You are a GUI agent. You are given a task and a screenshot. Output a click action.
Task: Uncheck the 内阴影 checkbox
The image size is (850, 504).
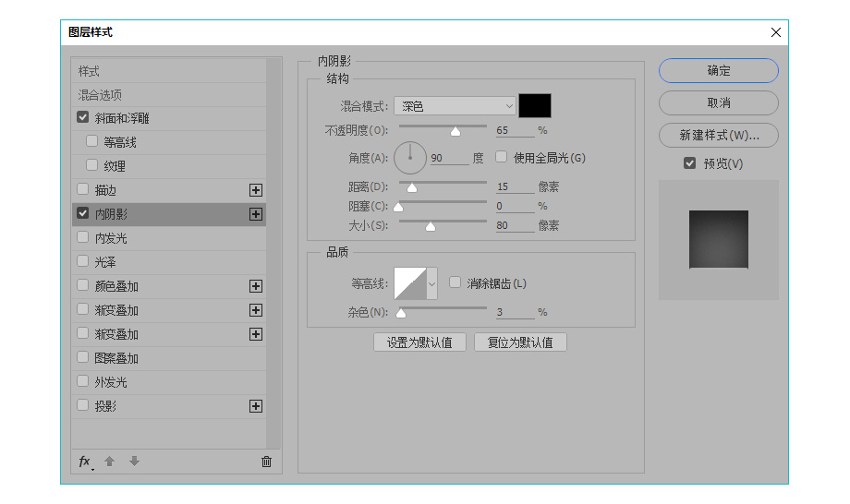pyautogui.click(x=83, y=212)
